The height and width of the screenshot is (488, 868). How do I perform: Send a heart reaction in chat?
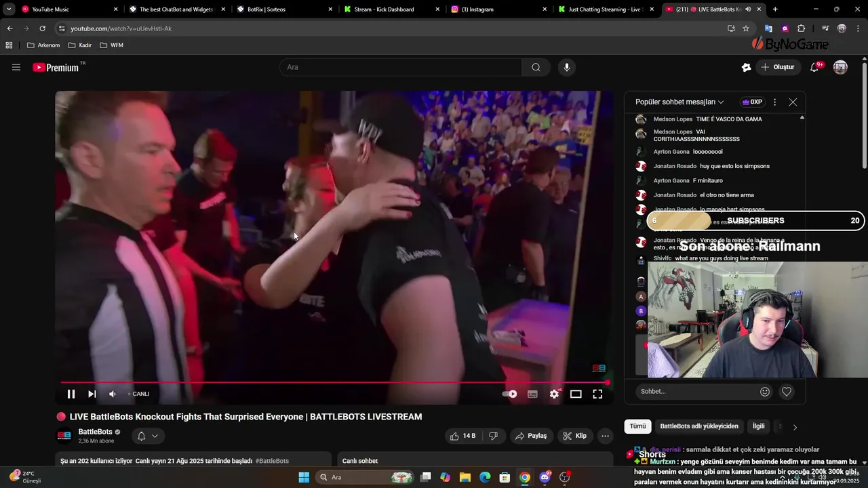click(x=787, y=391)
